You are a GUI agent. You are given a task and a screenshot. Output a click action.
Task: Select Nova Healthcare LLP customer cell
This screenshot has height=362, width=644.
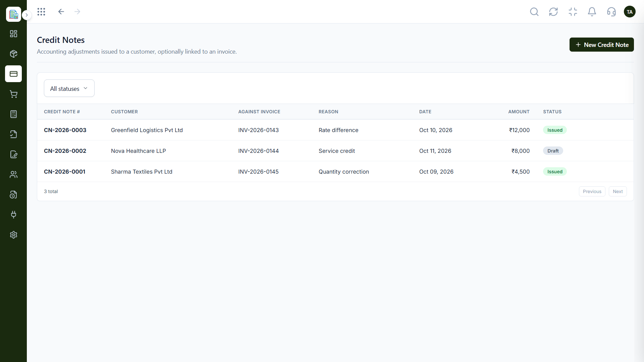139,151
